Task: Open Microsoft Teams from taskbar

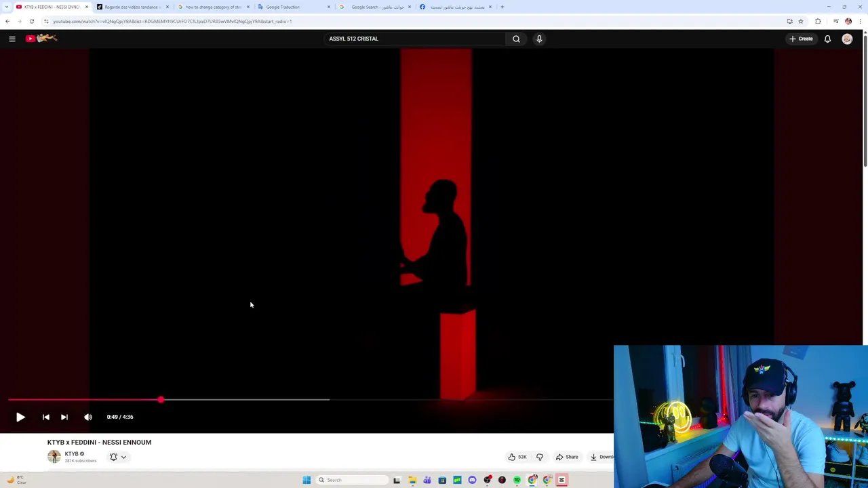Action: point(427,480)
